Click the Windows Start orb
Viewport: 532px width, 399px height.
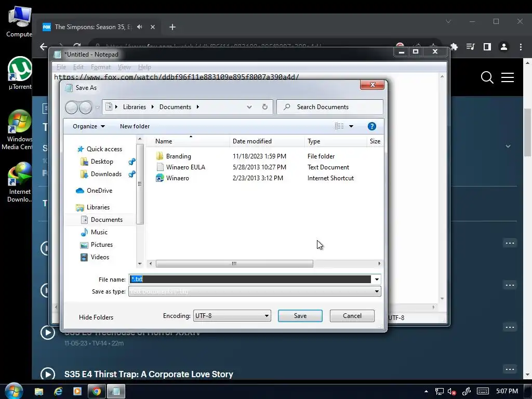pyautogui.click(x=14, y=391)
